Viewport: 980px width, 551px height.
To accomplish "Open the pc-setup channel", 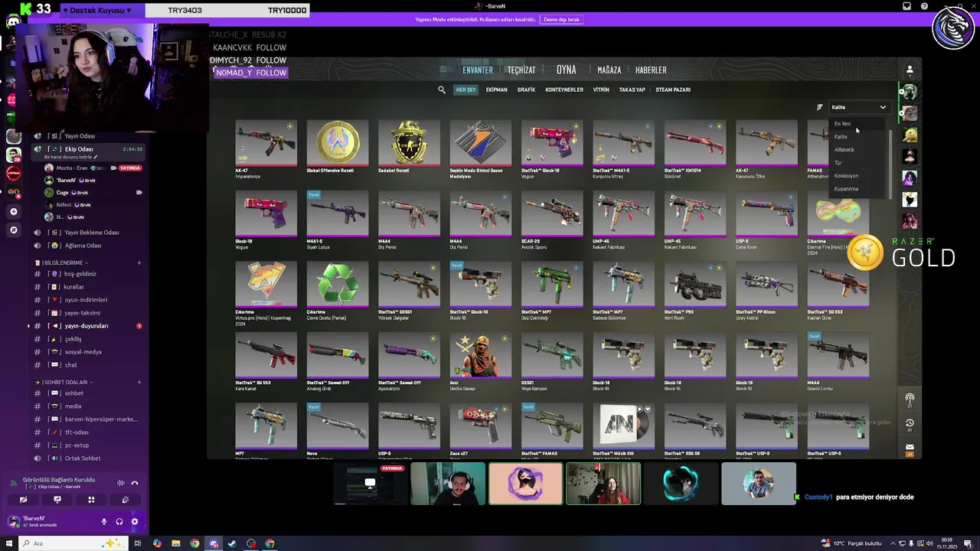I will [x=86, y=445].
